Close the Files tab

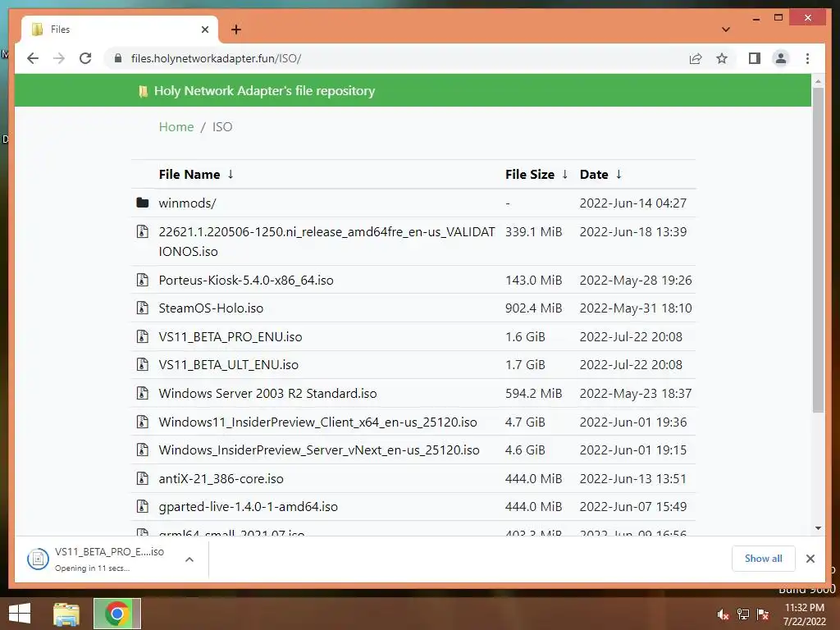pos(204,30)
